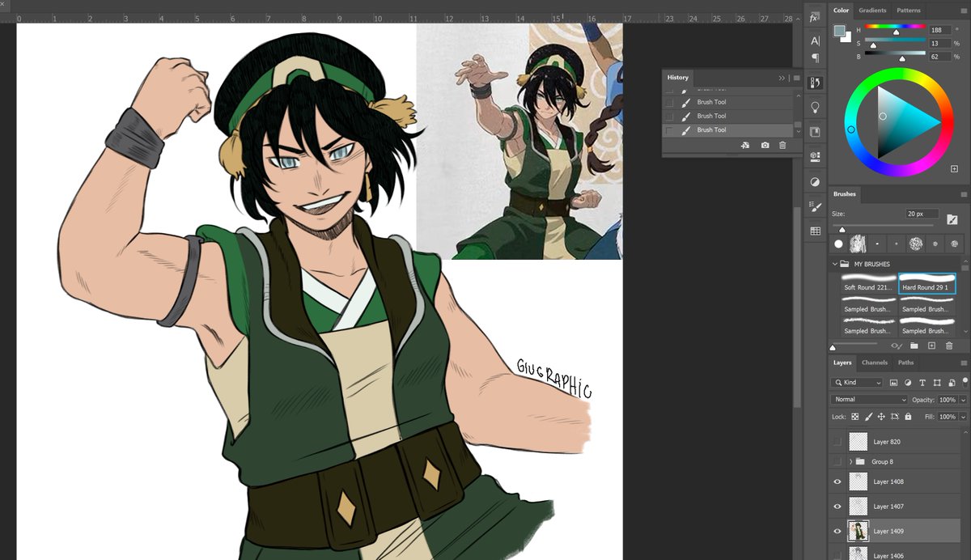Filter layers by smart objects
The height and width of the screenshot is (560, 971).
click(x=951, y=382)
